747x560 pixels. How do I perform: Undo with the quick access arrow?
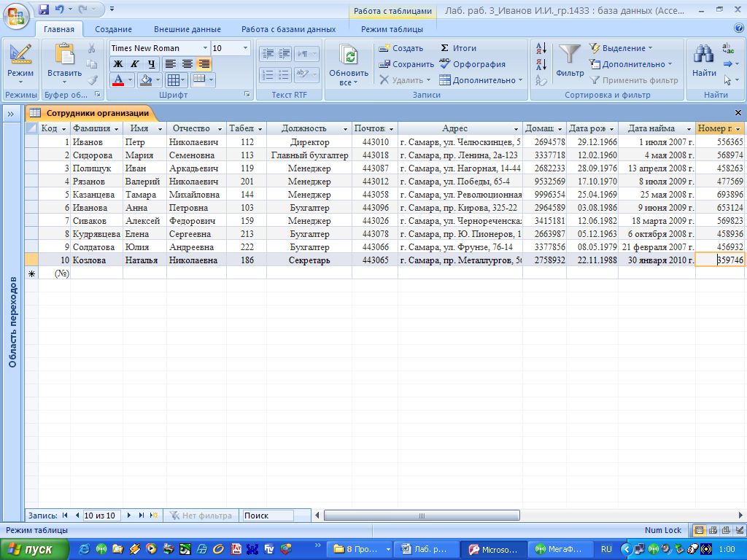point(60,9)
